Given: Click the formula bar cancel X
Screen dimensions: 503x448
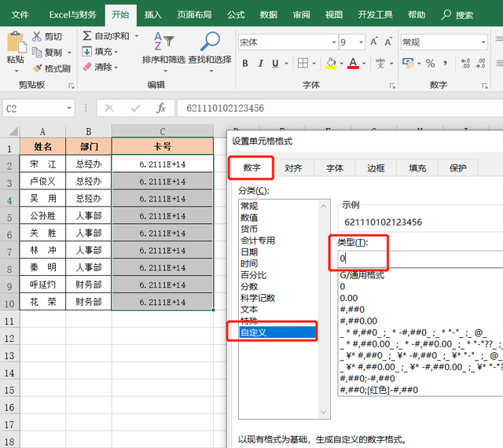Looking at the screenshot, I should tap(109, 108).
